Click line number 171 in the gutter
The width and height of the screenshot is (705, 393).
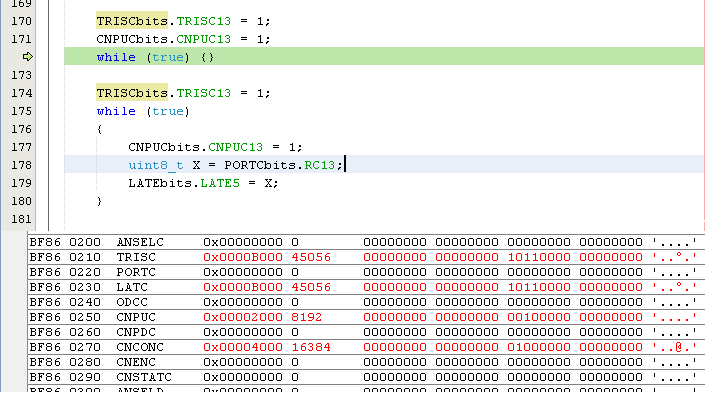click(22, 39)
